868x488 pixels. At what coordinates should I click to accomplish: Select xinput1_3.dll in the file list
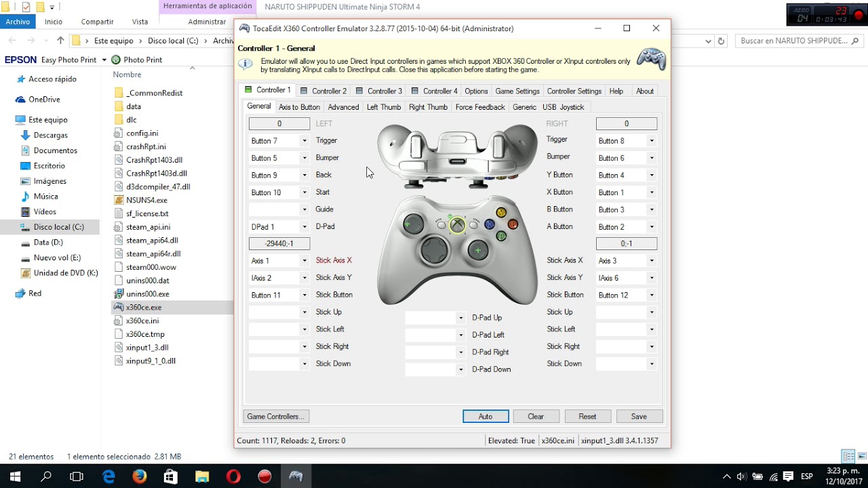(147, 347)
